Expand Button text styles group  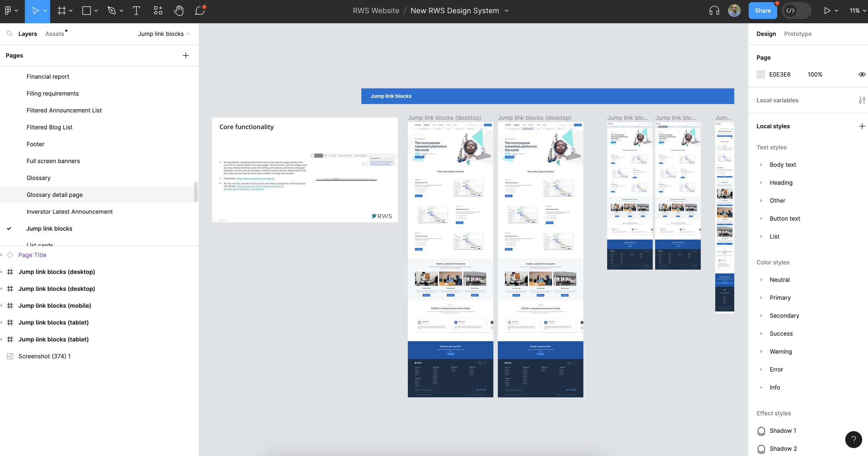[761, 219]
